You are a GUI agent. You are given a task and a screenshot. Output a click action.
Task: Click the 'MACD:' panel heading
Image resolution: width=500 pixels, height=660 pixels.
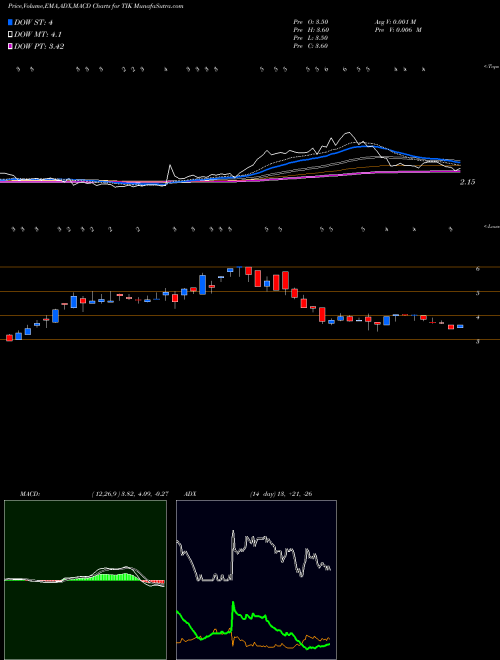(30, 494)
